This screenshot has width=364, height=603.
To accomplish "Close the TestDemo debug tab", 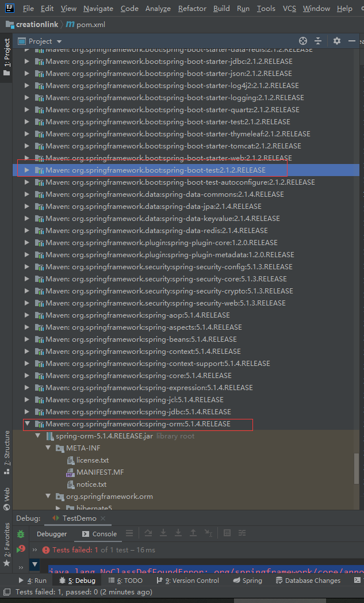I will (x=102, y=518).
